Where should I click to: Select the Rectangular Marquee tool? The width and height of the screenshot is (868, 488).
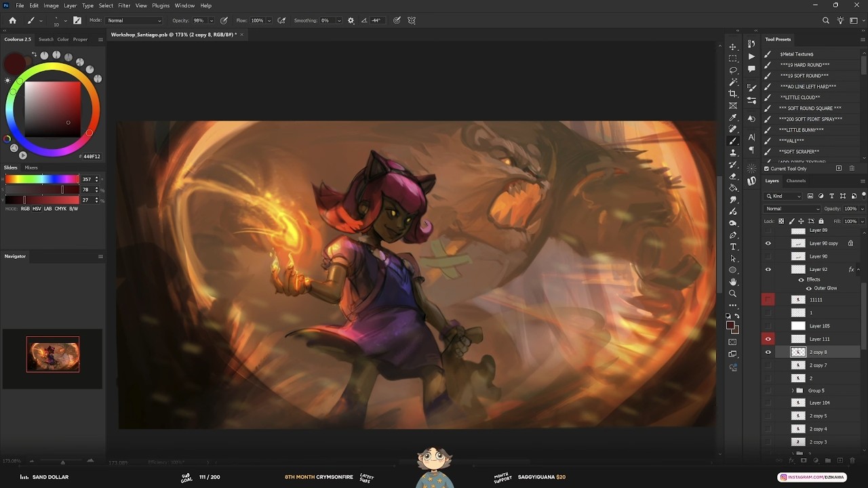click(x=732, y=58)
